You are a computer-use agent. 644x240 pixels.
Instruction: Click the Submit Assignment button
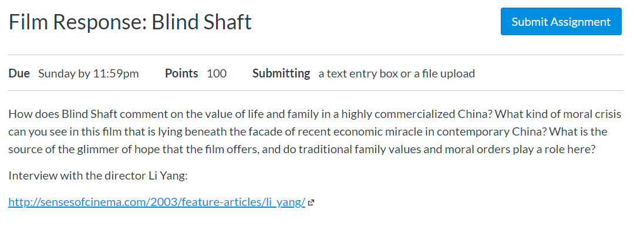[x=561, y=21]
